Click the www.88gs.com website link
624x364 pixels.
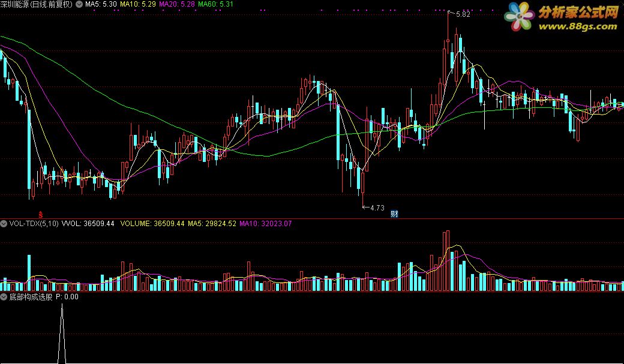click(x=577, y=26)
